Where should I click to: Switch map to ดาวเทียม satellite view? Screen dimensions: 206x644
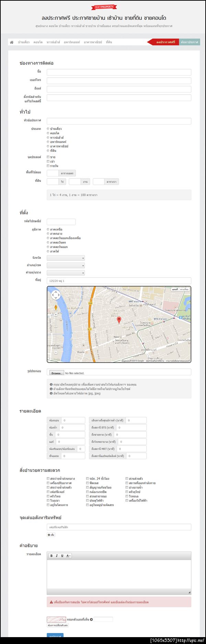click(184, 289)
